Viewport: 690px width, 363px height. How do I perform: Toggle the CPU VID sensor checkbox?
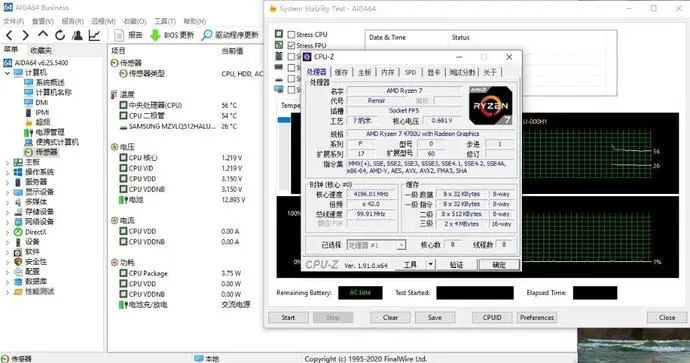tap(124, 168)
